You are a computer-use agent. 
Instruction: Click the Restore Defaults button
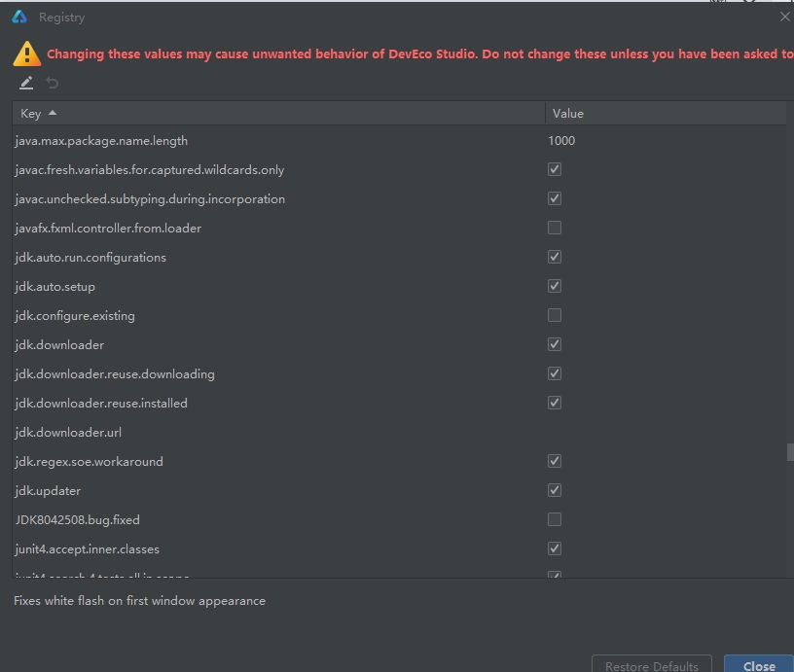(x=651, y=665)
